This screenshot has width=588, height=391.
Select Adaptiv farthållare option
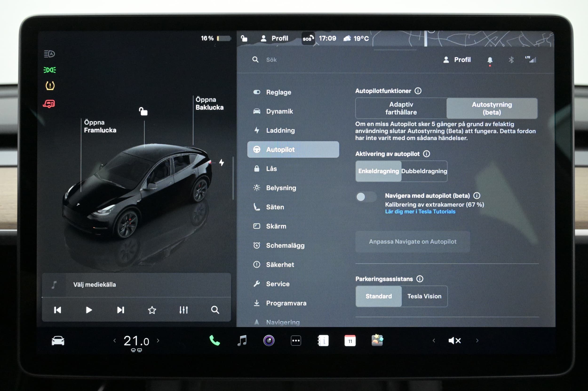[401, 108]
